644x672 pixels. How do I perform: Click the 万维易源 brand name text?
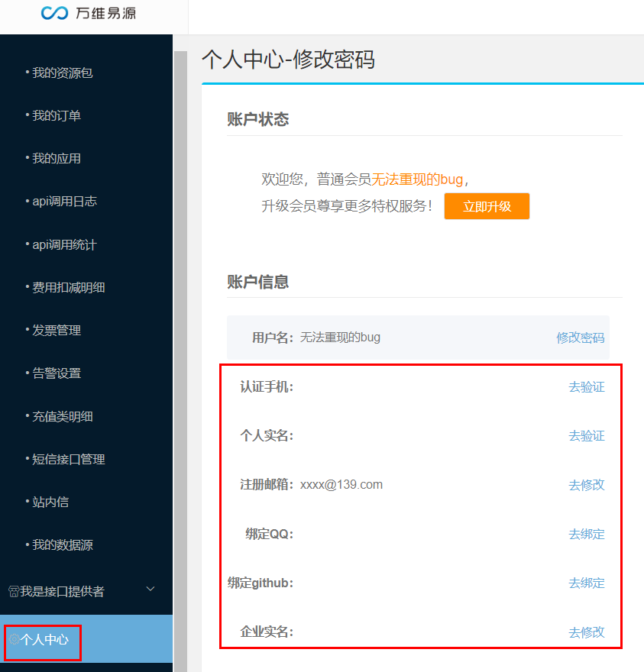[x=106, y=13]
